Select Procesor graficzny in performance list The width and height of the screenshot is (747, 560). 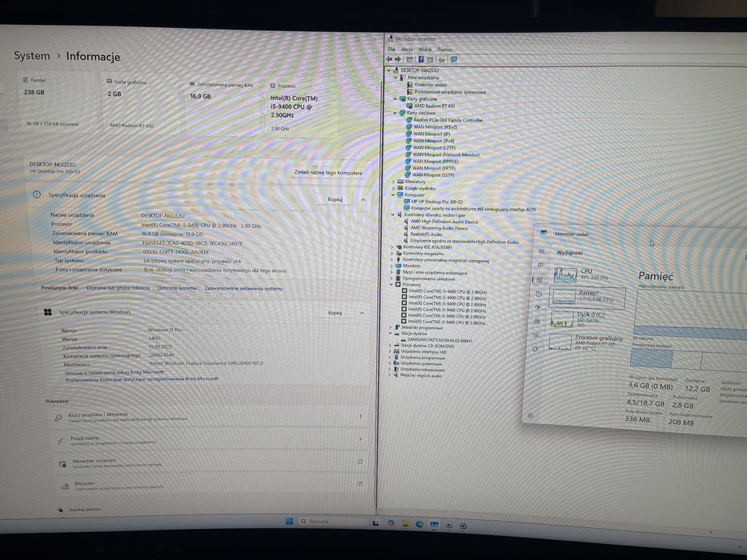click(585, 342)
